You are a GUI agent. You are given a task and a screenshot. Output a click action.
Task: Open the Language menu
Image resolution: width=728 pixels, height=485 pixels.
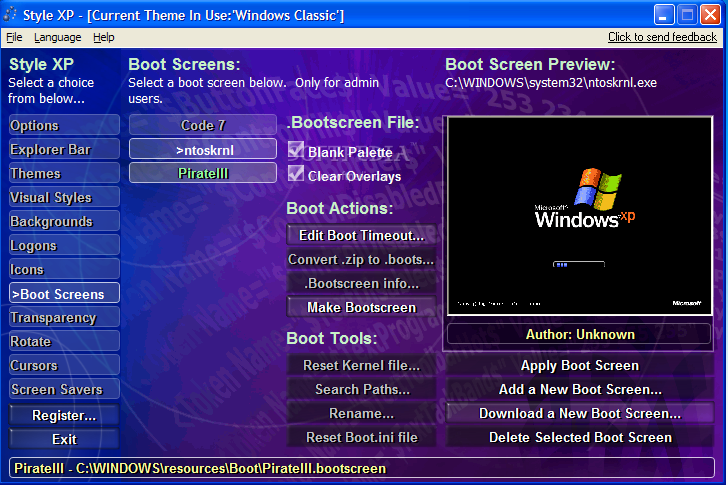(58, 37)
